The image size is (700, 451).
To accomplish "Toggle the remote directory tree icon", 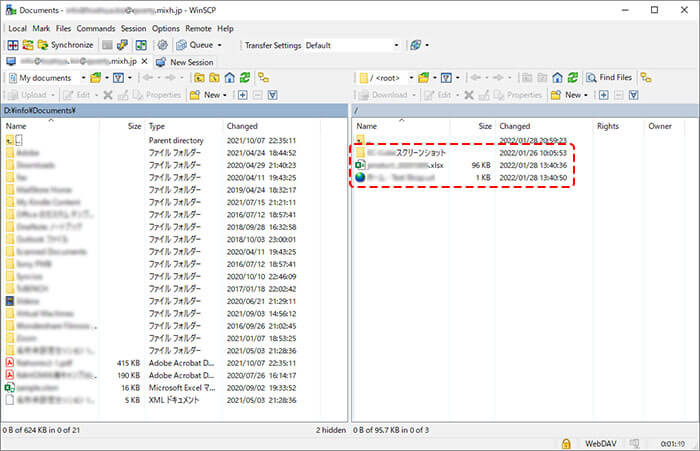I will pos(646,78).
